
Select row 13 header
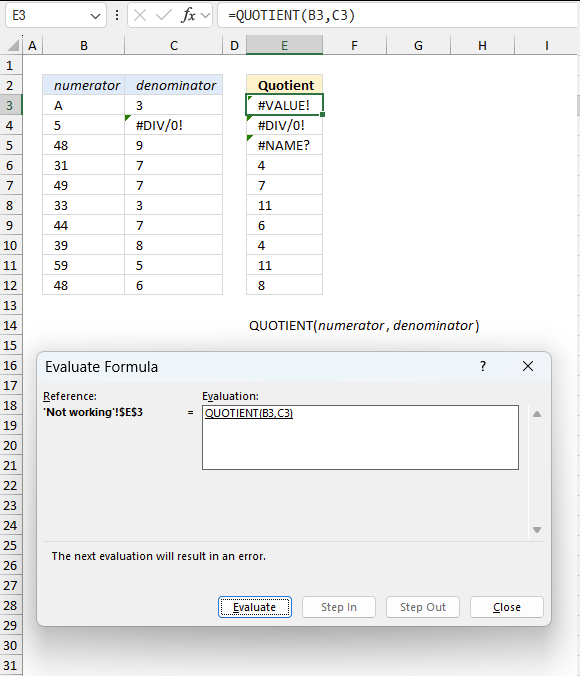point(10,305)
